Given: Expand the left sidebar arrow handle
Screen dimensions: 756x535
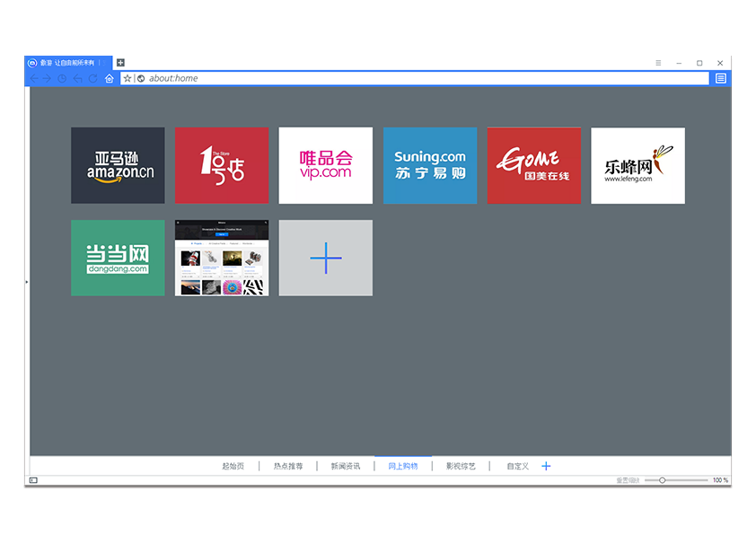Looking at the screenshot, I should pyautogui.click(x=27, y=282).
